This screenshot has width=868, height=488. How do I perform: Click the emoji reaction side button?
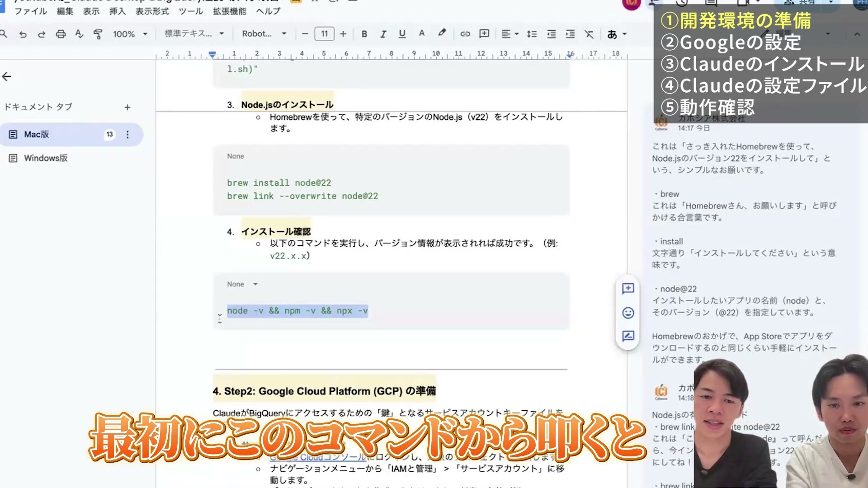[628, 313]
